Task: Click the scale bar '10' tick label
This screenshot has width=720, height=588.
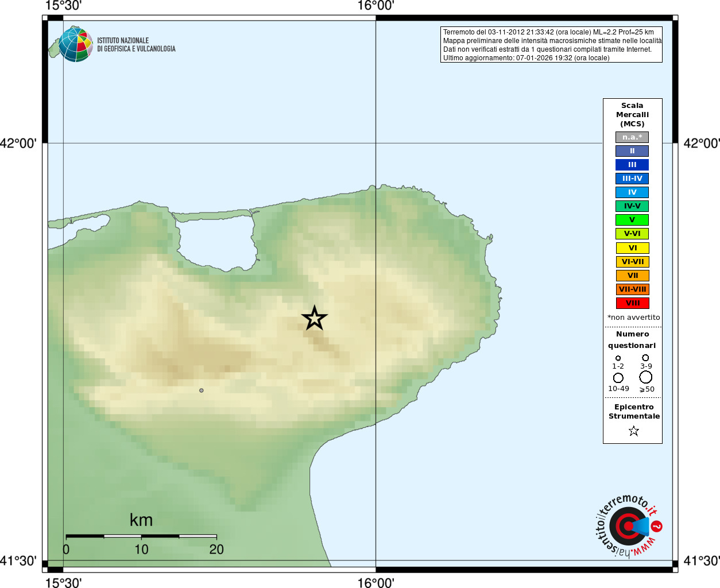Action: [141, 550]
